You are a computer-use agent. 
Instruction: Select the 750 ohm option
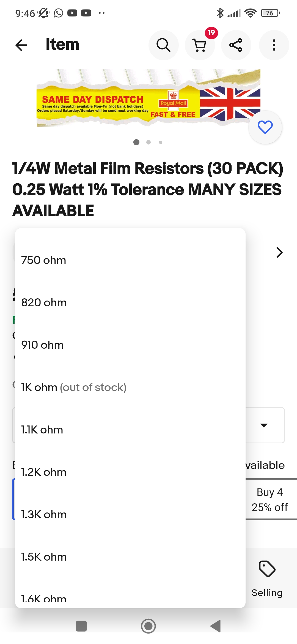click(44, 260)
